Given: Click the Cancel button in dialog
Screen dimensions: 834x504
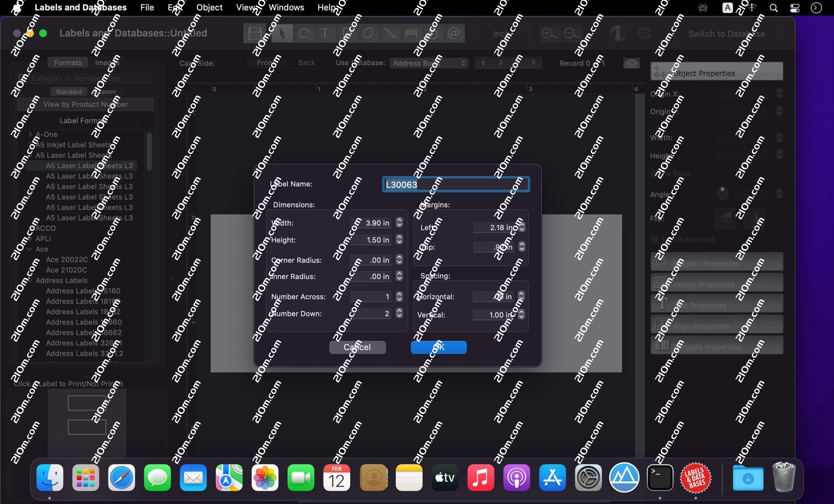Looking at the screenshot, I should [357, 347].
